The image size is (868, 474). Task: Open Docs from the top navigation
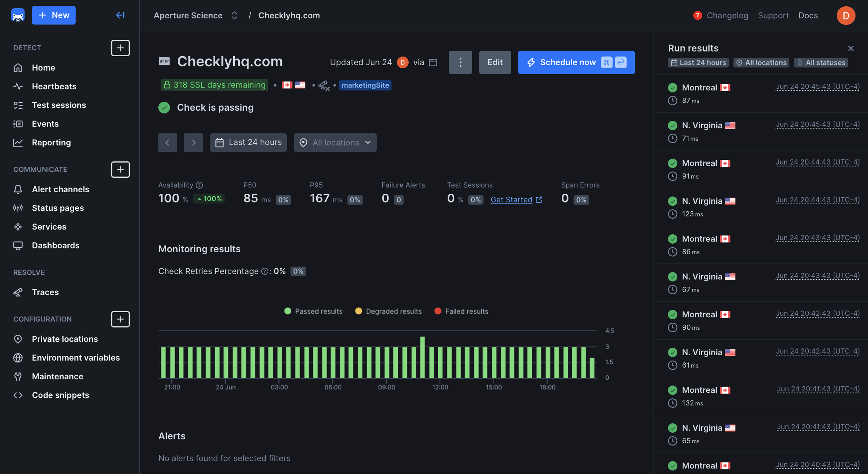point(808,16)
